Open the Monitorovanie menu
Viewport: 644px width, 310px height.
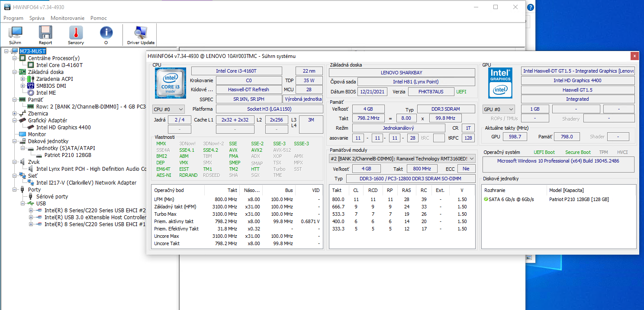click(x=68, y=18)
